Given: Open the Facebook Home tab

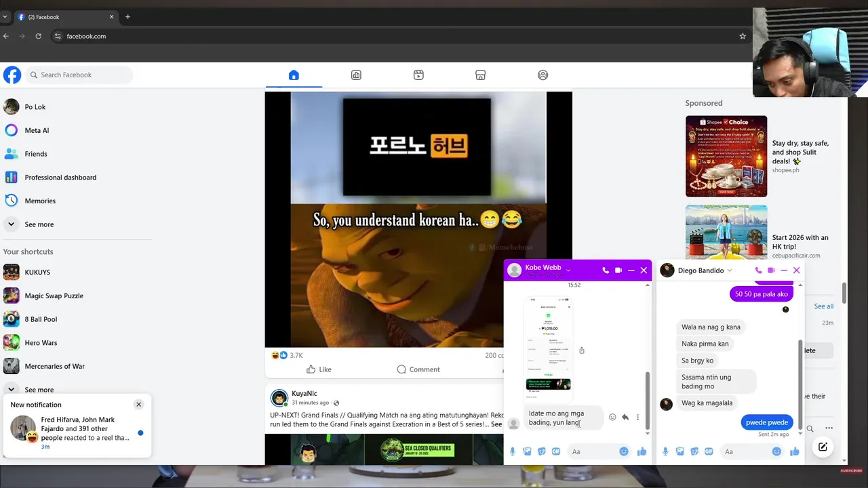Looking at the screenshot, I should 294,75.
